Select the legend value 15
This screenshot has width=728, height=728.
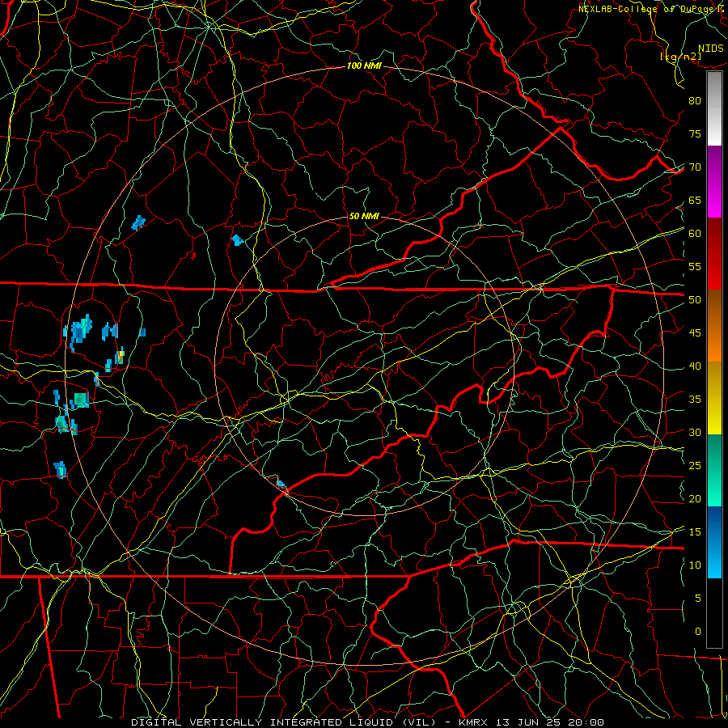(x=695, y=532)
